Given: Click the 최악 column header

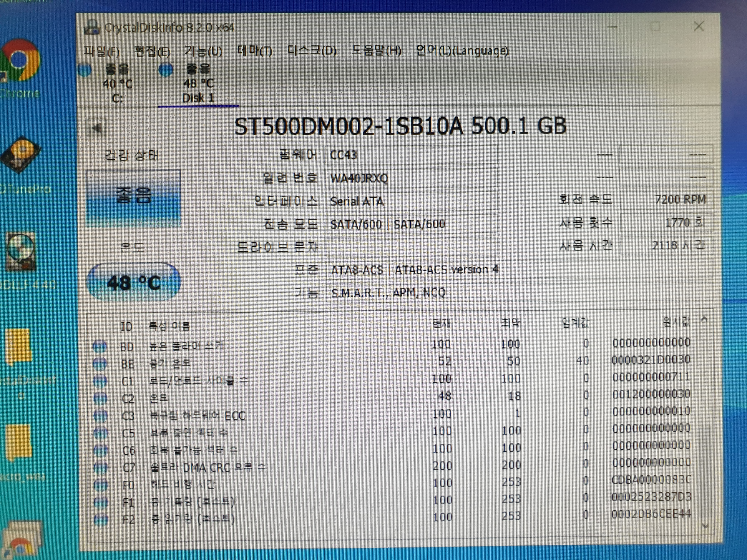Looking at the screenshot, I should [x=511, y=323].
